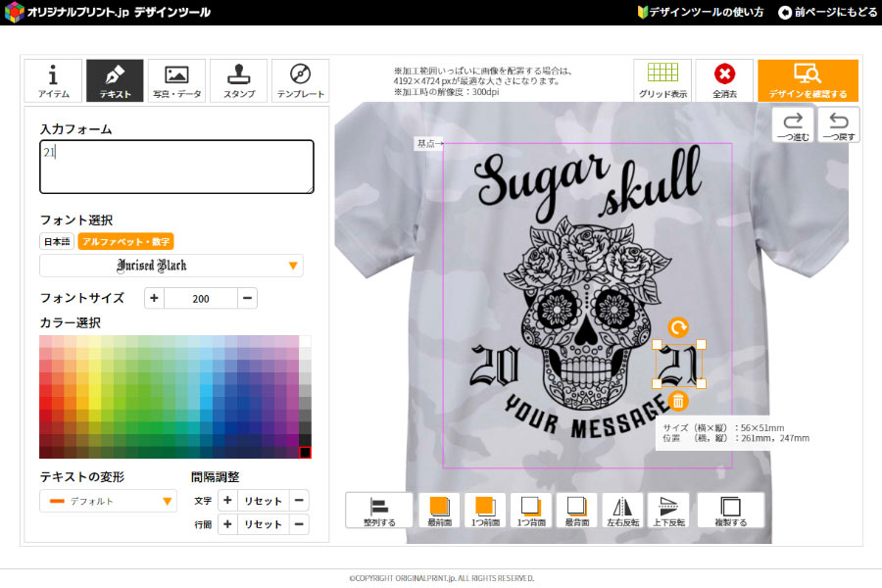Select the '20' text on the shirt
This screenshot has height=588, width=882.
pyautogui.click(x=494, y=365)
